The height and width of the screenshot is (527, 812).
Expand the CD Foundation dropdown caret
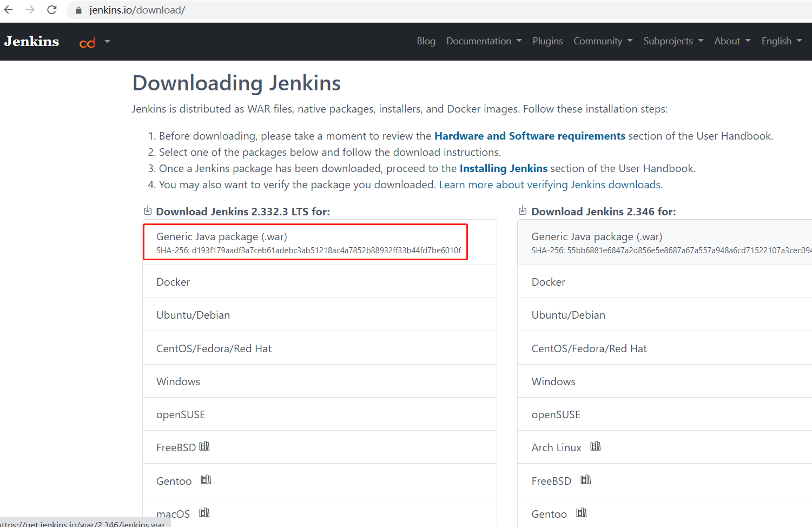pos(107,41)
